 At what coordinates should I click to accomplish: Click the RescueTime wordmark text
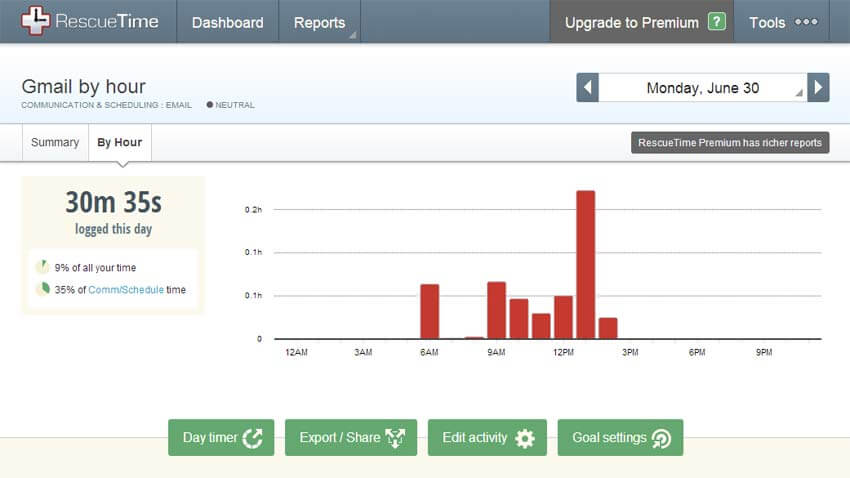[107, 21]
